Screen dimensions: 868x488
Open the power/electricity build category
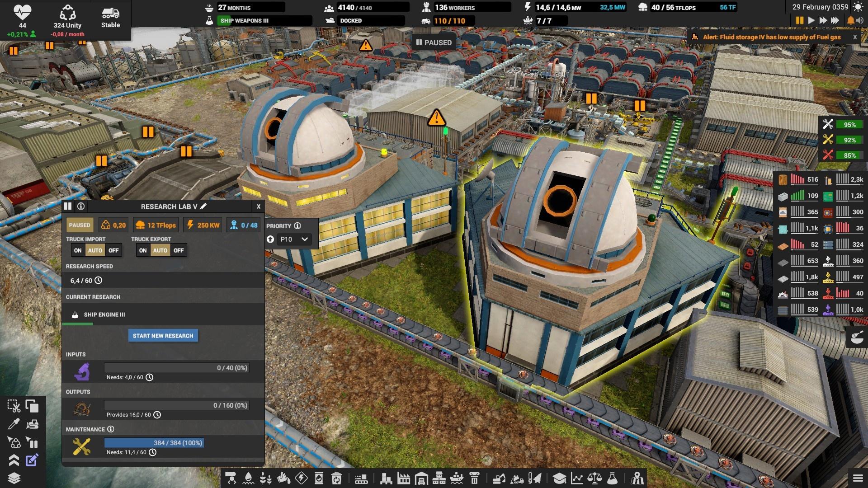point(301,478)
